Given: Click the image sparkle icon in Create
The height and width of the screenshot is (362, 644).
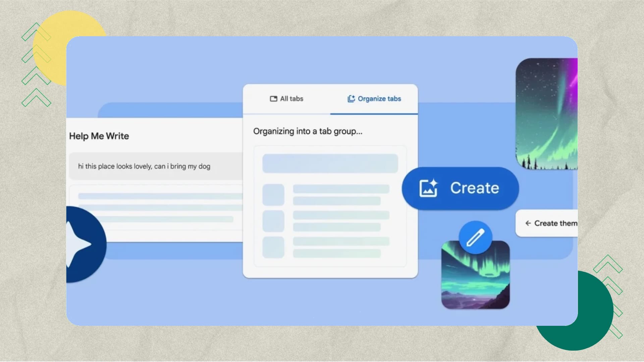Looking at the screenshot, I should pos(428,188).
